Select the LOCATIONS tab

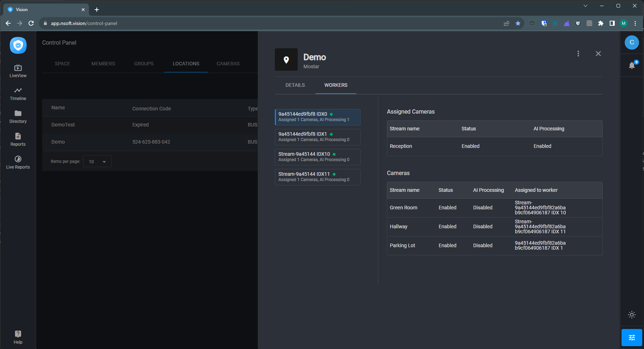point(186,64)
